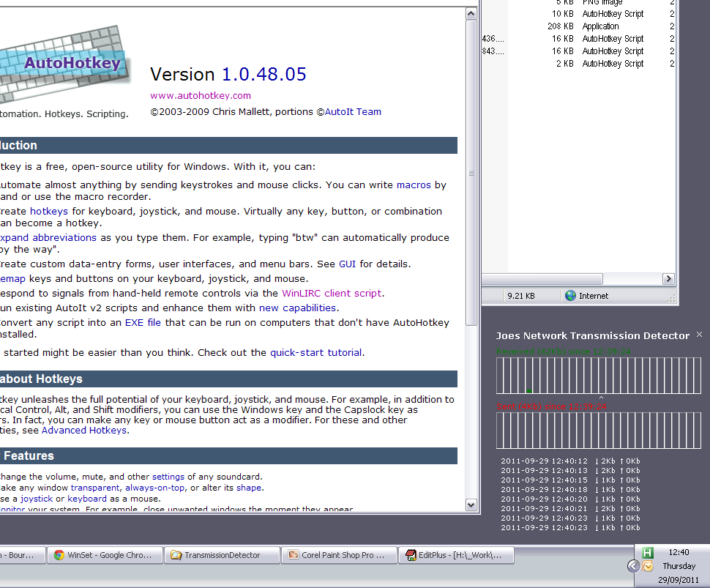Click the small caret between the graphs
This screenshot has height=588, width=710.
(x=601, y=398)
